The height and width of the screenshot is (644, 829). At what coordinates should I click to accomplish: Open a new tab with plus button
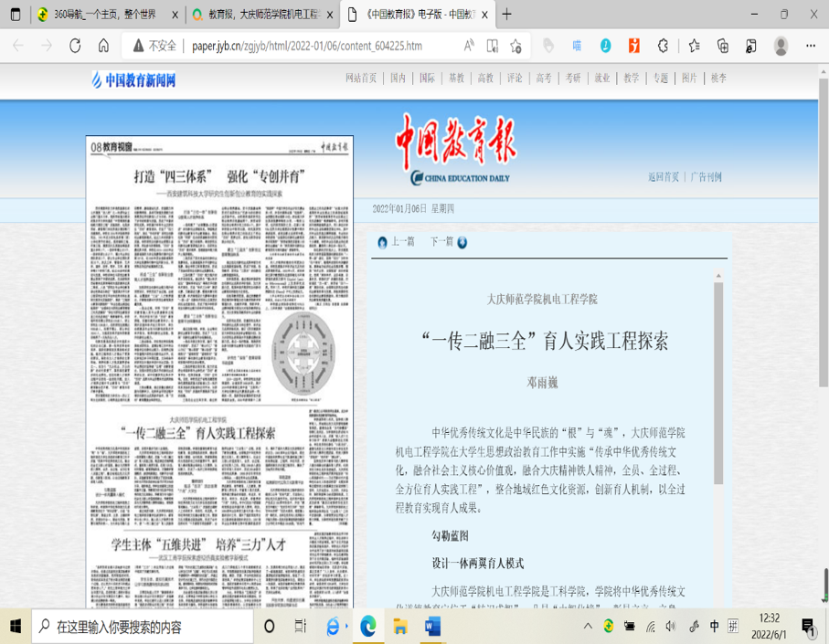tap(506, 15)
